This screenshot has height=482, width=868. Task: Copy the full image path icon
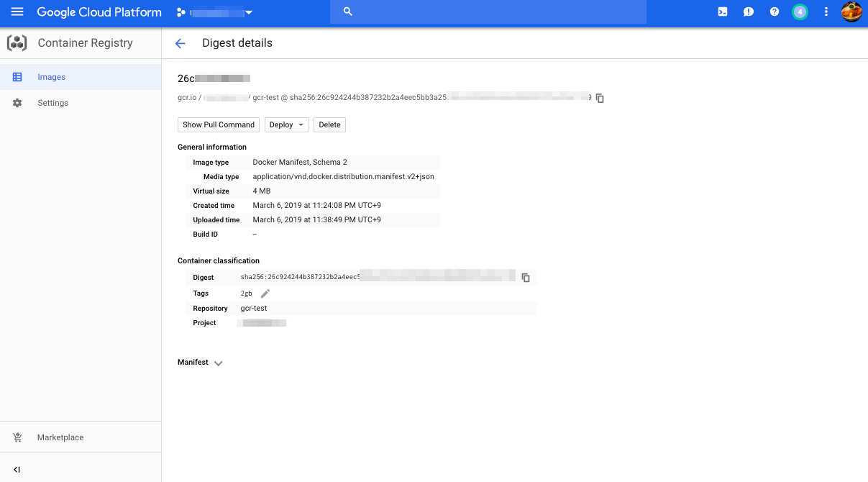[600, 98]
